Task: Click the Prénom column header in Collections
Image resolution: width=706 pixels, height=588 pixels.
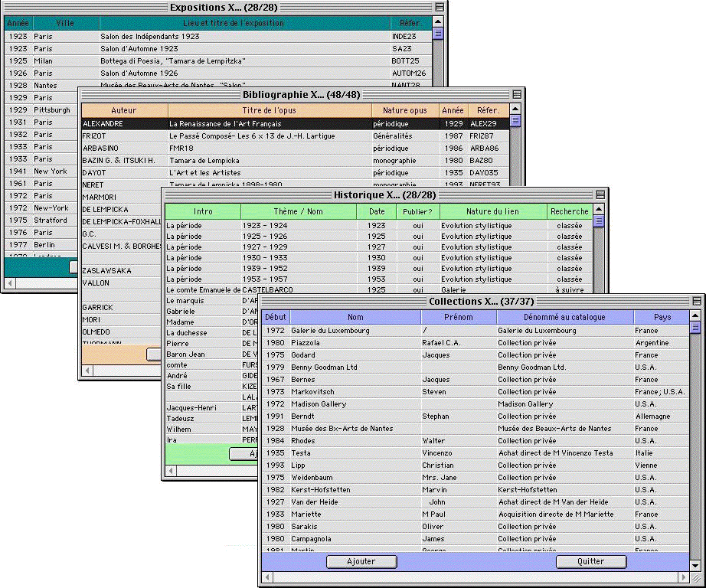Action: [x=459, y=317]
